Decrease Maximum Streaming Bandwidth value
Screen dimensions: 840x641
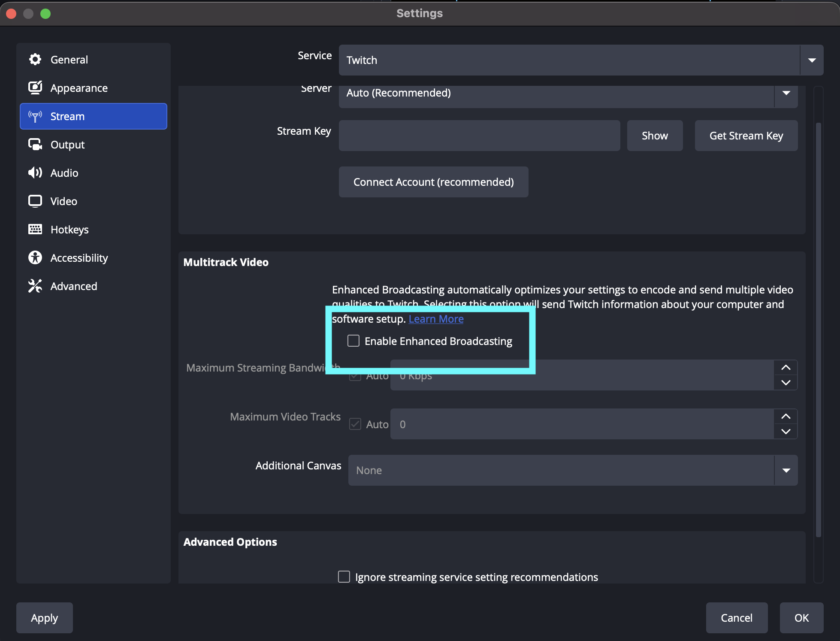(786, 382)
